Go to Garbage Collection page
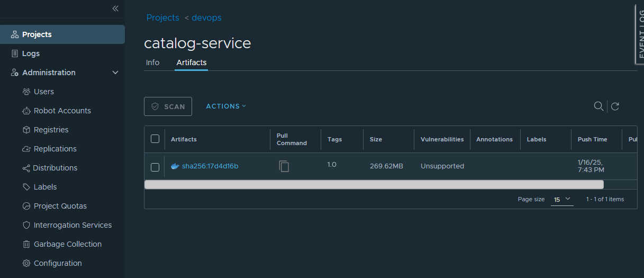644x278 pixels. coord(67,244)
